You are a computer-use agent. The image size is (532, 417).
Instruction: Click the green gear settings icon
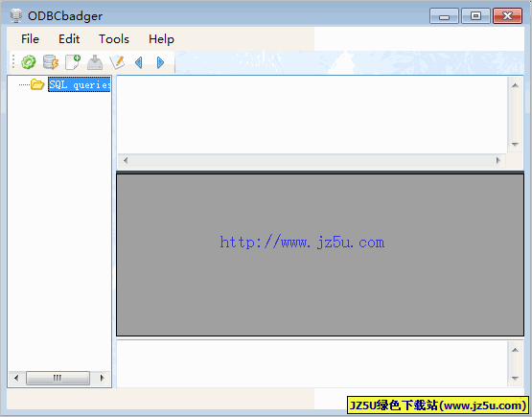tap(28, 62)
